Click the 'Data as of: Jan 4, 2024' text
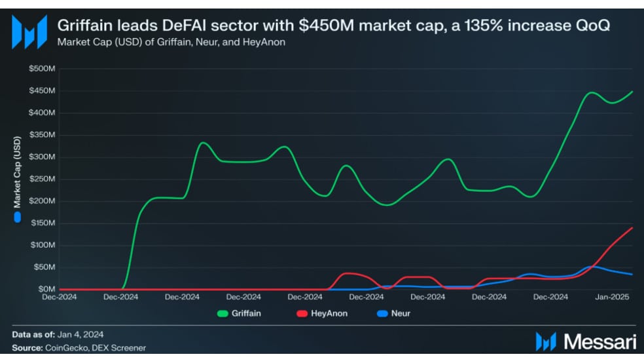This screenshot has width=644, height=363. click(x=58, y=335)
